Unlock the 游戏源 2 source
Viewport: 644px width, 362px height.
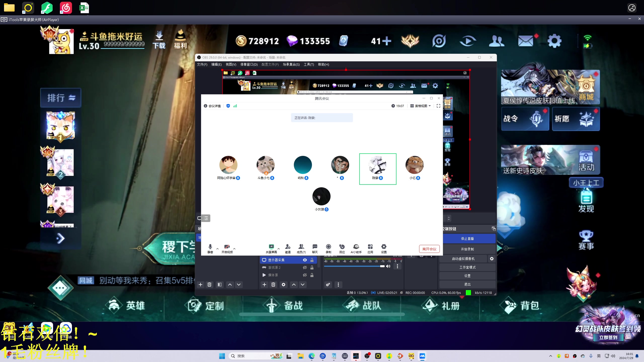click(x=312, y=267)
